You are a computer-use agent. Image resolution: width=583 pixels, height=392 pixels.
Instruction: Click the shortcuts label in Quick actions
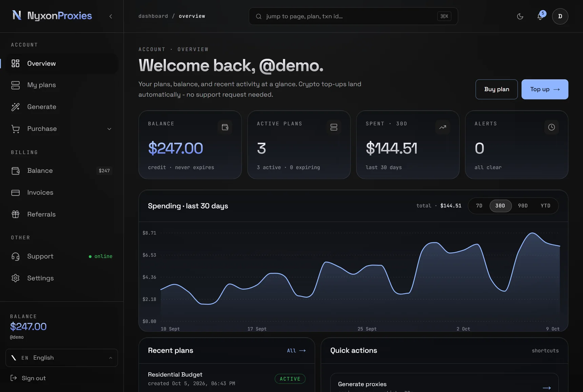545,351
